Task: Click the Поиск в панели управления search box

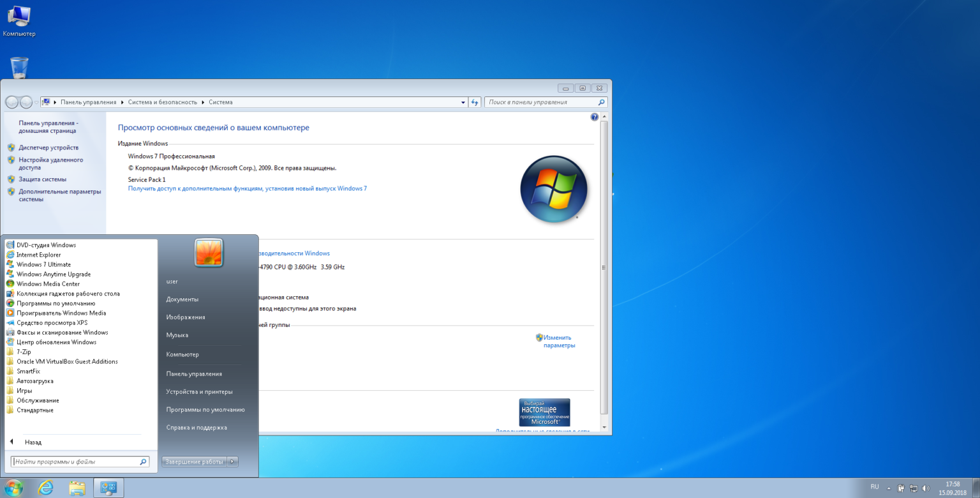Action: click(546, 102)
